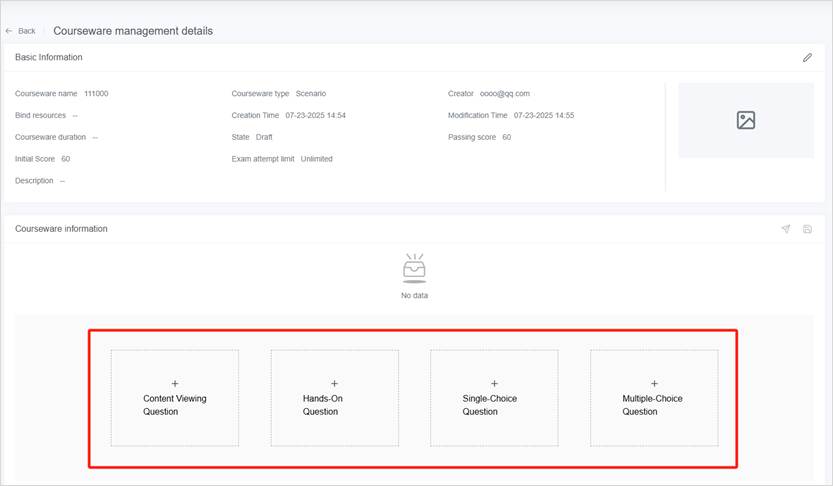Viewport: 833px width, 486px height.
Task: Click plus icon above Single-Choice Question
Action: point(494,384)
